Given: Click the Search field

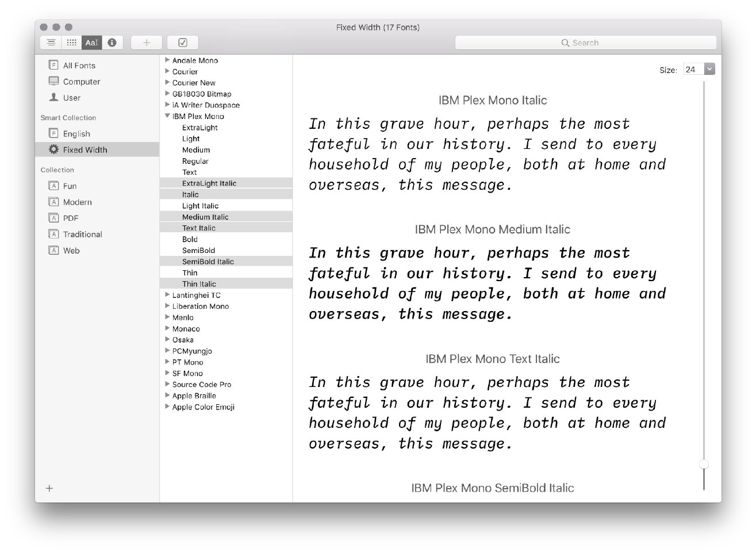Looking at the screenshot, I should (x=585, y=43).
